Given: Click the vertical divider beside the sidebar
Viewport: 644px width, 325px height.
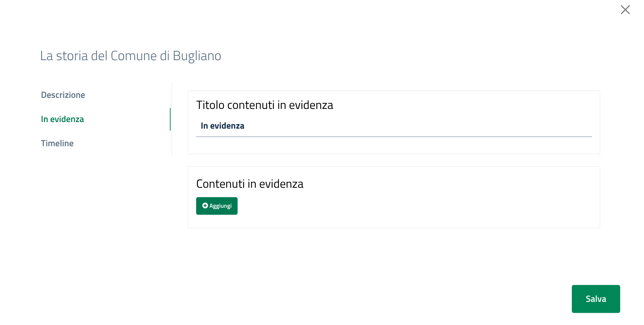Looking at the screenshot, I should 172,145.
